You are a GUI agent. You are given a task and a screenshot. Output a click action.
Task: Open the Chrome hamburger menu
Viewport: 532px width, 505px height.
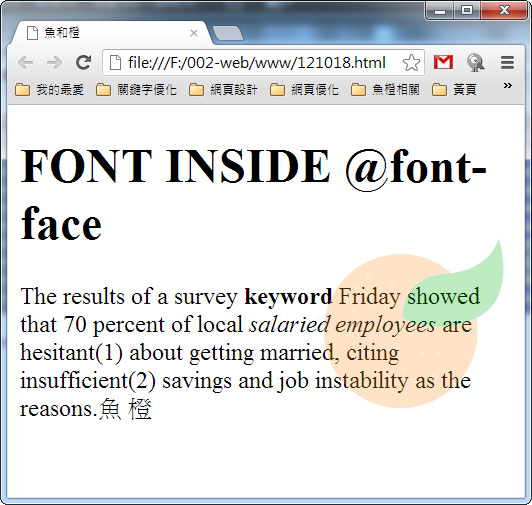507,62
